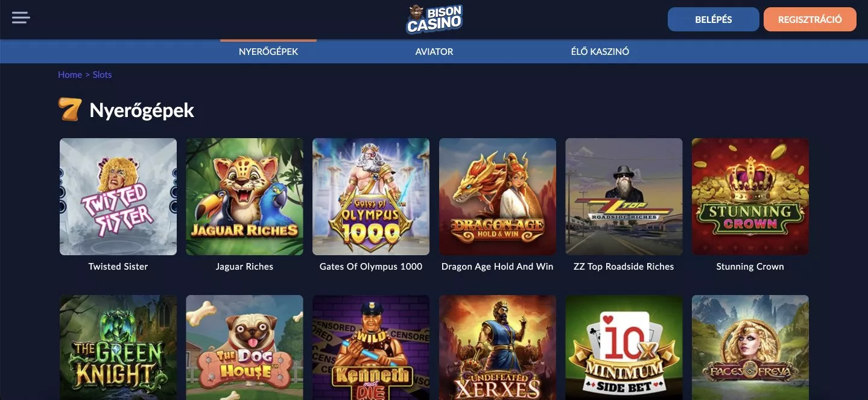
Task: Select the Kenneth Must Die game tile
Action: point(371,348)
